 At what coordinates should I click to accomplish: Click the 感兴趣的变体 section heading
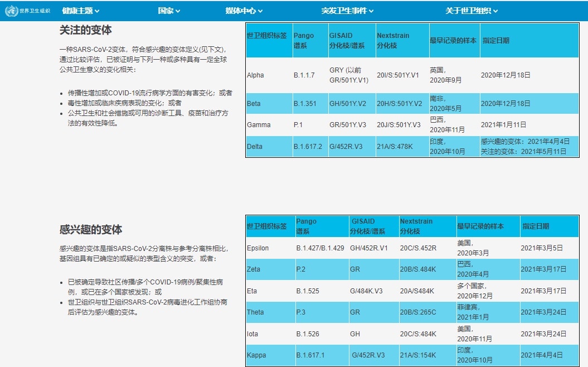point(91,230)
